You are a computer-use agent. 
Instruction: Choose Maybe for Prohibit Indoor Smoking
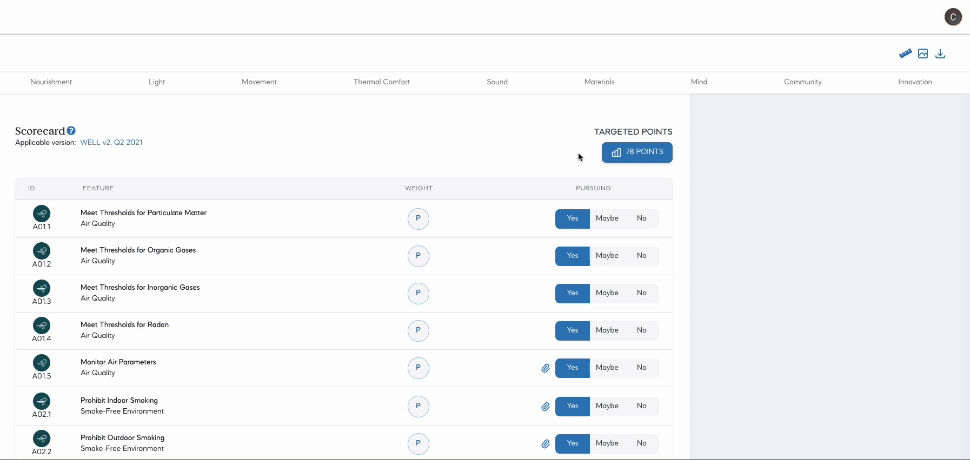click(x=606, y=406)
